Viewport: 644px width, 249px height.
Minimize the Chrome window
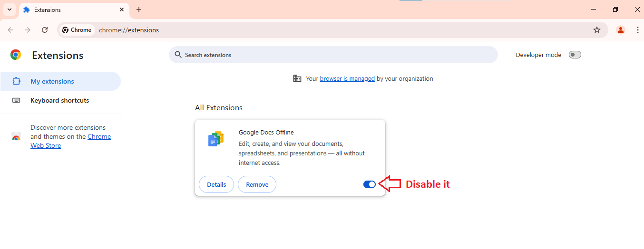tap(594, 10)
